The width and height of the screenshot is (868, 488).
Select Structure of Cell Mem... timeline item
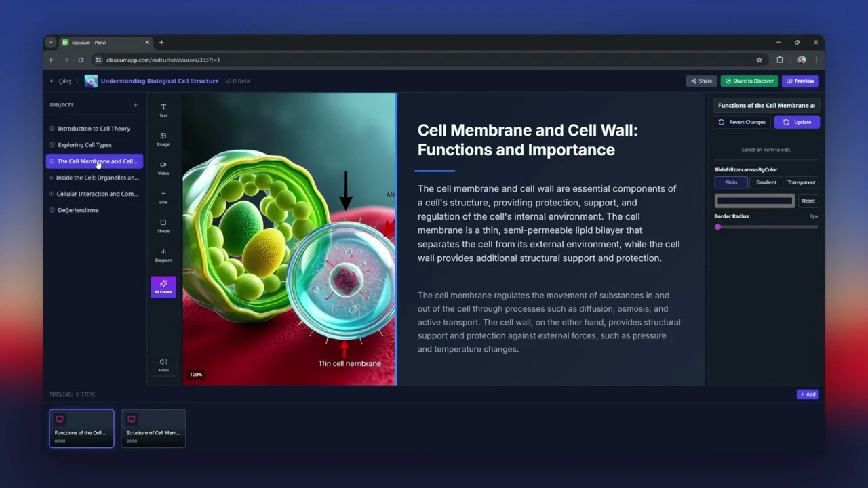(x=153, y=428)
